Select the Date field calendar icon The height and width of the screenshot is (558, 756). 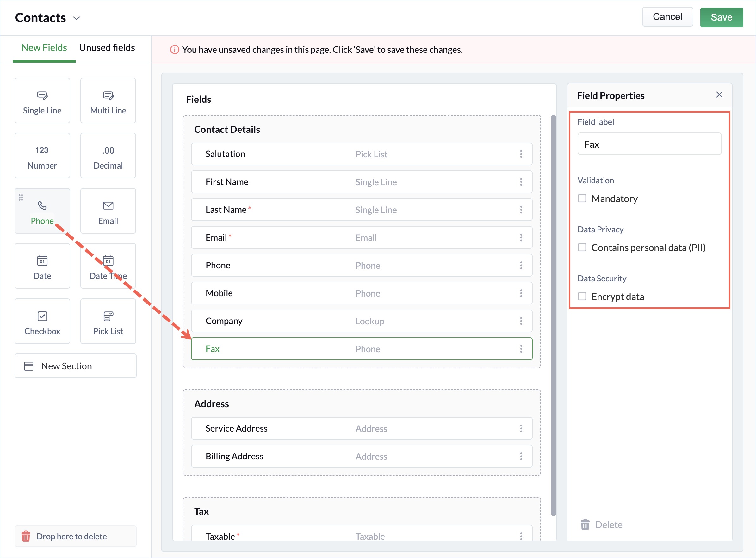pos(42,261)
